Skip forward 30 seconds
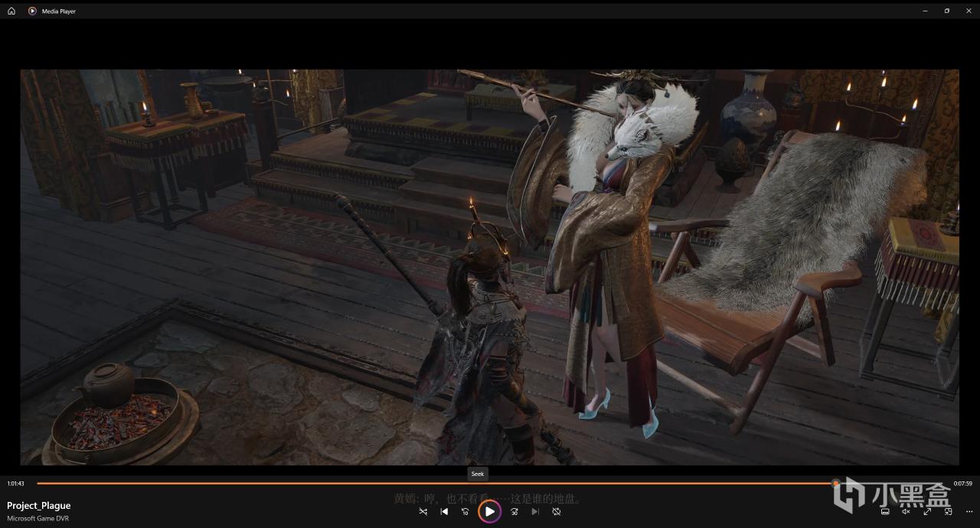This screenshot has width=980, height=528. (514, 511)
